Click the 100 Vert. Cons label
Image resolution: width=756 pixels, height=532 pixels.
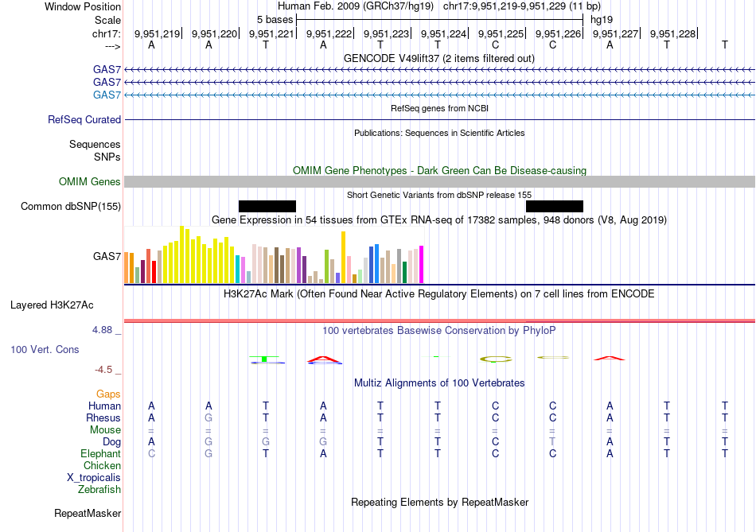(x=45, y=349)
